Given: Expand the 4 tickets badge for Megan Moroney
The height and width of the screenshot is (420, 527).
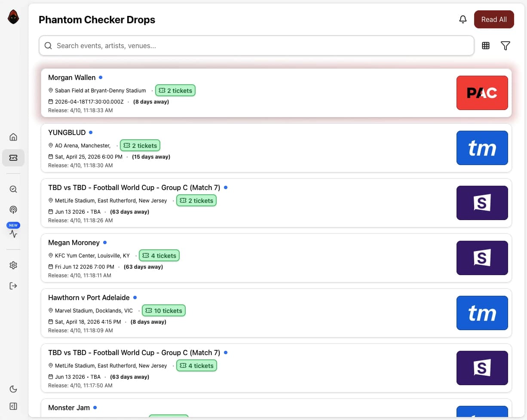Looking at the screenshot, I should coord(159,255).
